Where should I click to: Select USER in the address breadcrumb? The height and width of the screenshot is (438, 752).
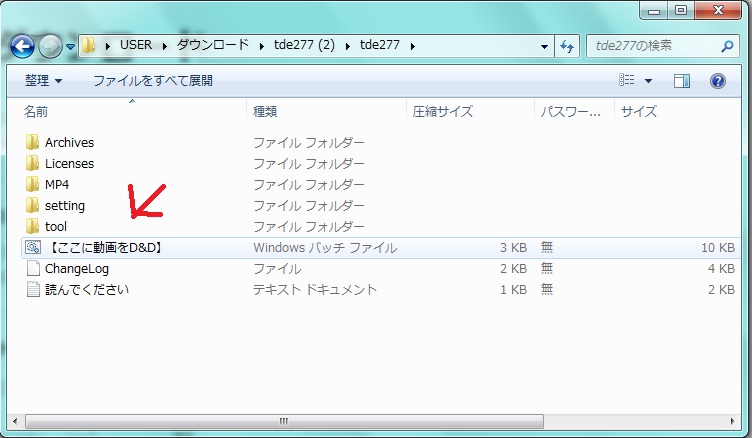click(136, 45)
